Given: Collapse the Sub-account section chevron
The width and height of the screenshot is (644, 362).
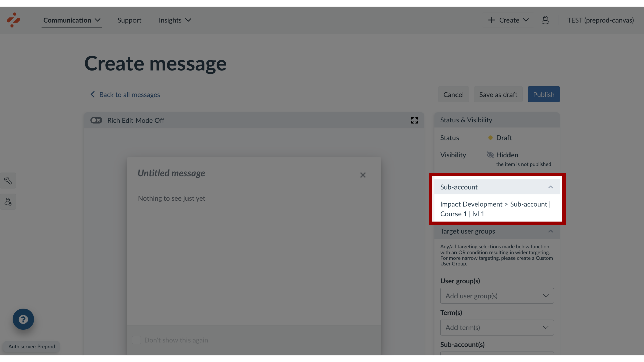Looking at the screenshot, I should point(551,186).
